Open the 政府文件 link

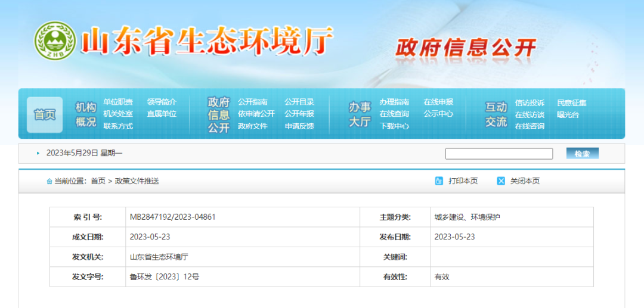[x=253, y=126]
